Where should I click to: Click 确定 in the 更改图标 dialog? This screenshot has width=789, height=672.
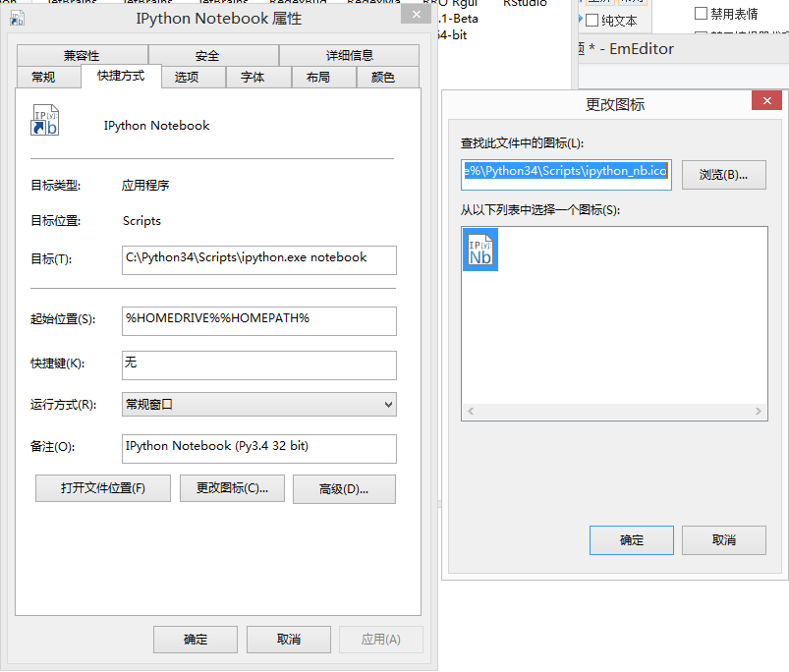click(632, 540)
